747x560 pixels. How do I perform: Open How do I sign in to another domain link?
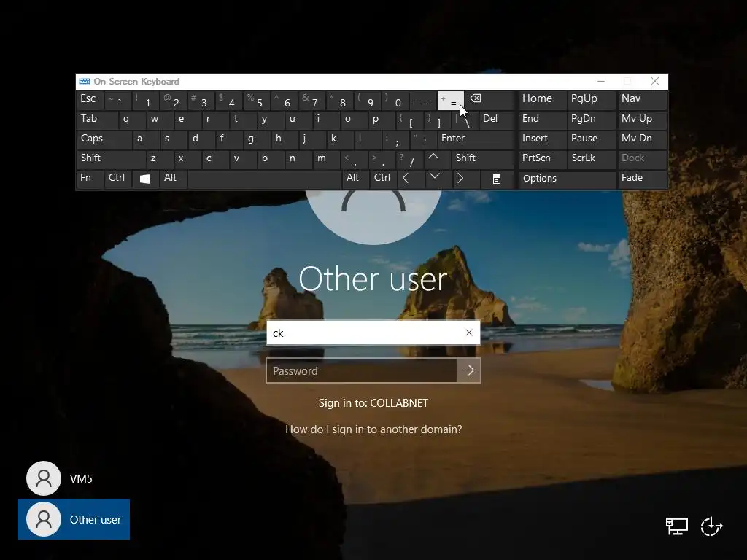click(x=373, y=429)
